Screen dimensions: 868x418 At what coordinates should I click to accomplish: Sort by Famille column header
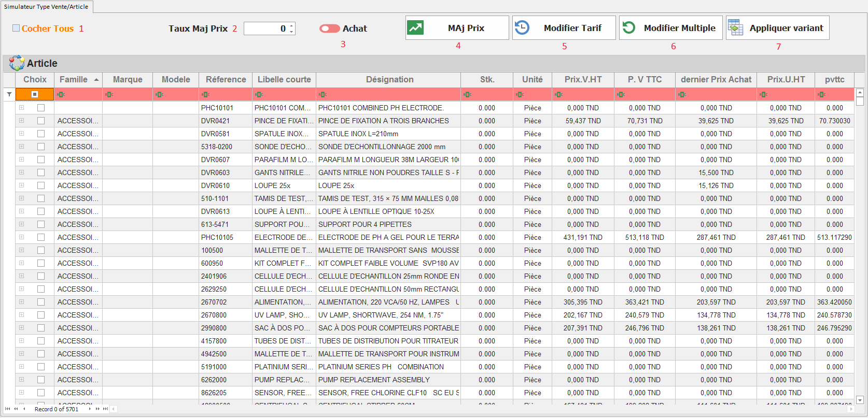pyautogui.click(x=74, y=79)
